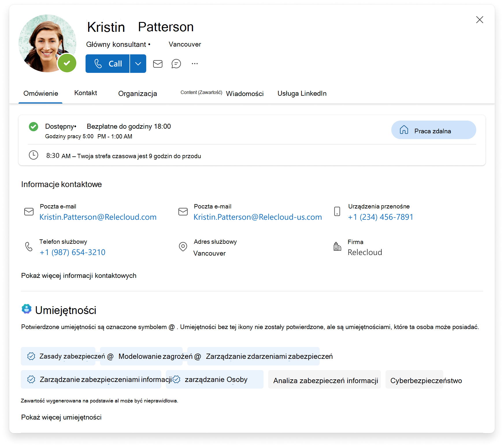Expand Pokaż więcej umiejętności
Image resolution: width=504 pixels, height=447 pixels.
(61, 417)
